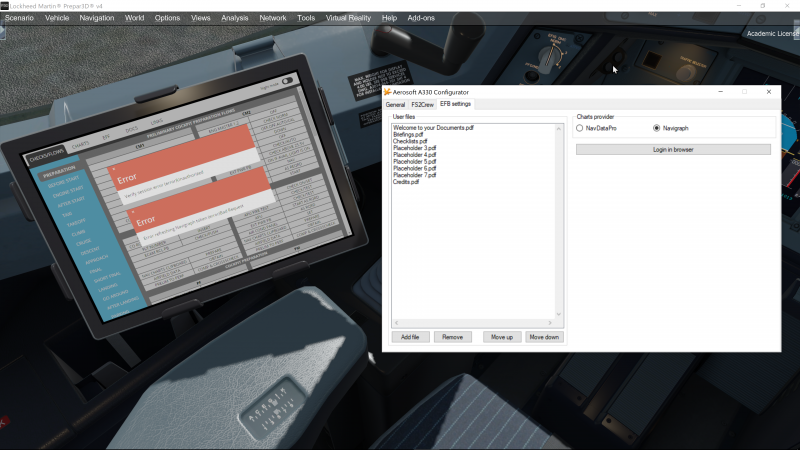
Task: Open the Vehicle menu
Action: (x=57, y=18)
